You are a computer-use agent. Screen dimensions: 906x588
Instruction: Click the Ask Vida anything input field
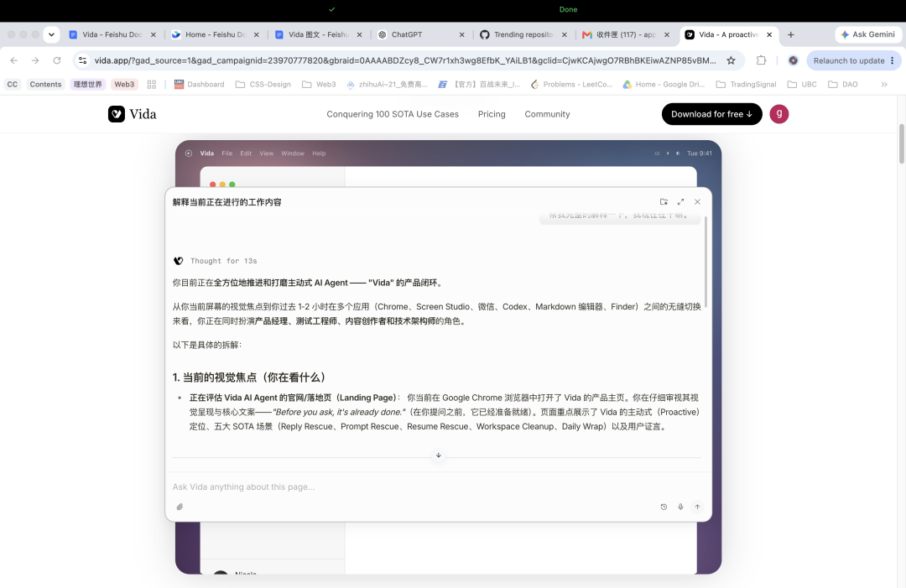(x=436, y=487)
